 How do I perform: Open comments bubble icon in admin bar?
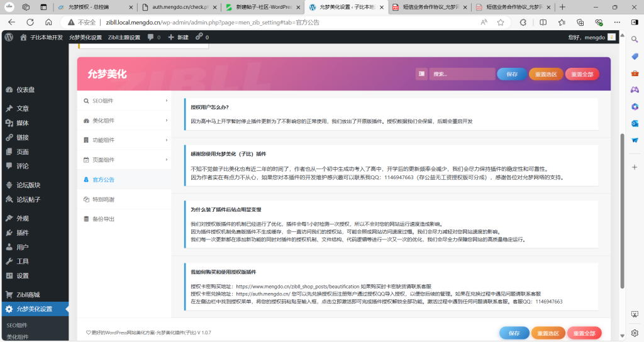[151, 37]
